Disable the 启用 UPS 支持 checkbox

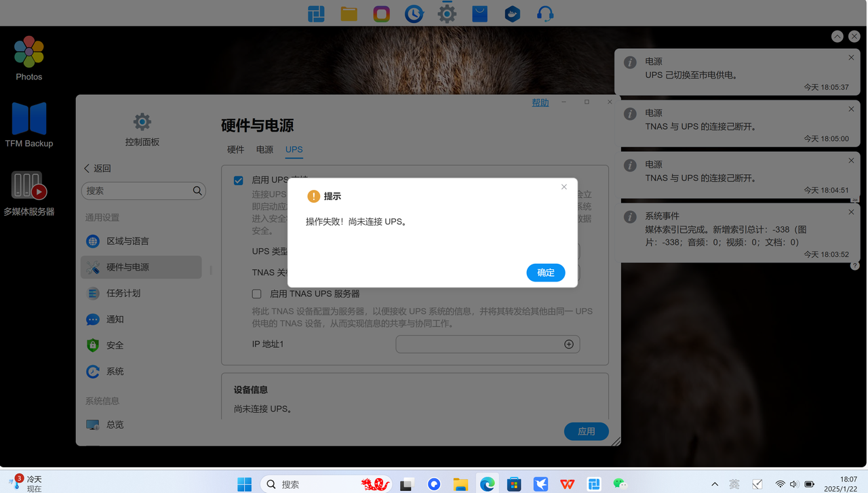click(238, 180)
